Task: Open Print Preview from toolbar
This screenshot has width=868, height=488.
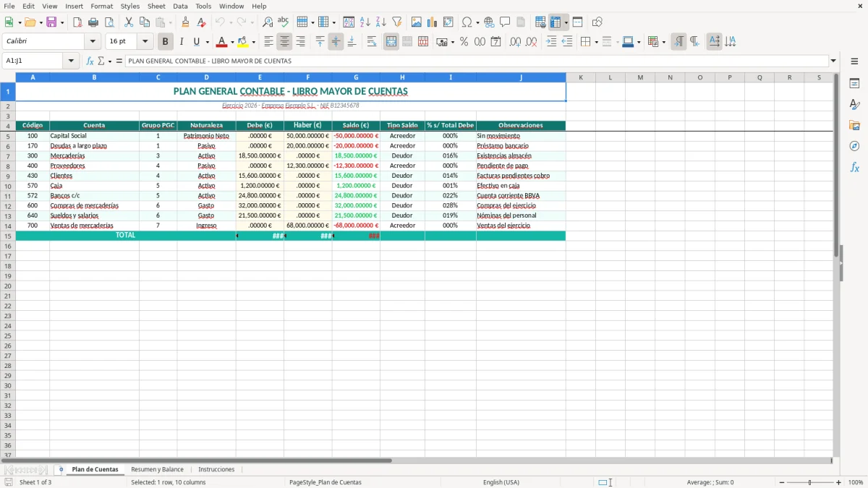Action: [109, 22]
